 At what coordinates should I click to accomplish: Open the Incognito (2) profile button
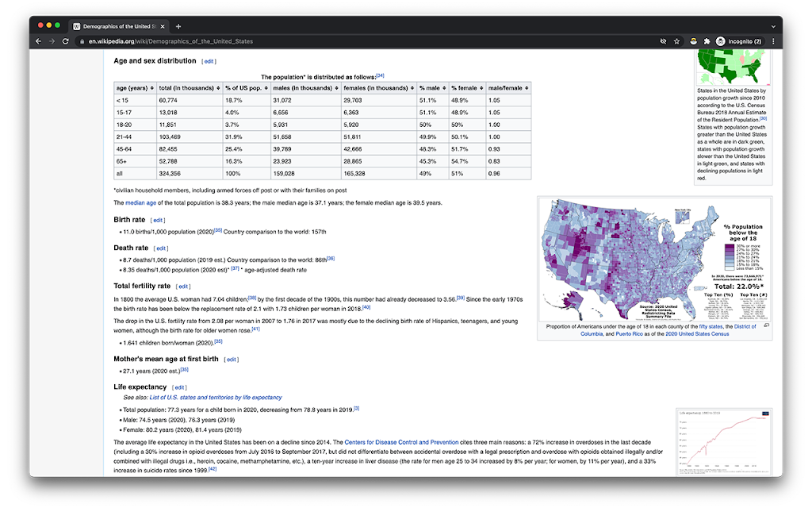click(x=739, y=41)
